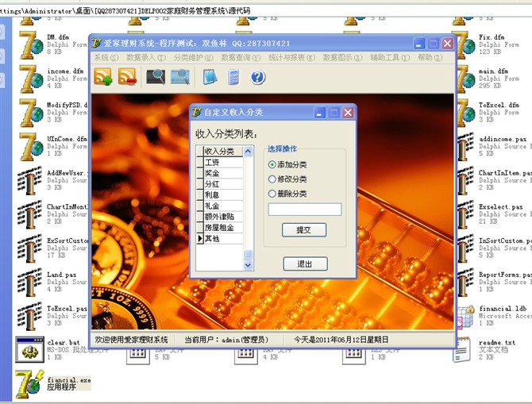532x404 pixels.
Task: Open the 数据录入 menu
Action: point(146,58)
